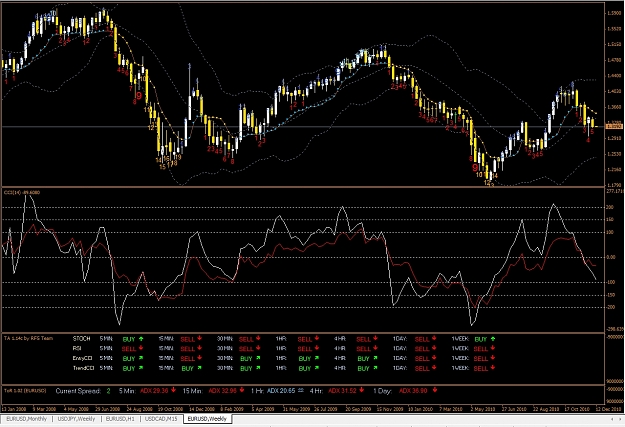Click the flat symbol beside ADX 20.65

(x=301, y=390)
